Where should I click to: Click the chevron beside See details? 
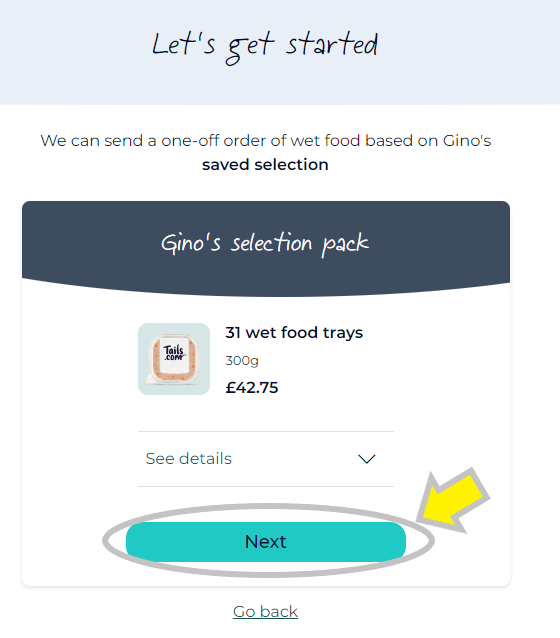[x=366, y=459]
